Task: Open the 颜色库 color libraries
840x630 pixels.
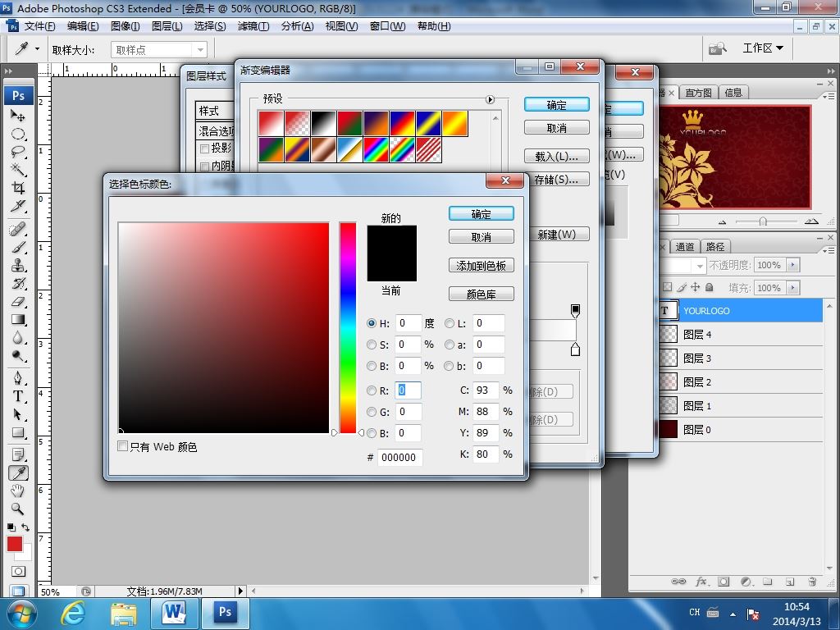Action: [x=481, y=294]
